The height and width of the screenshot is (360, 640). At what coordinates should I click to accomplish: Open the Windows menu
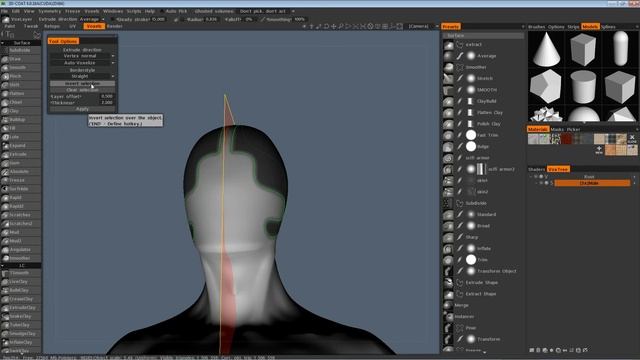click(x=113, y=11)
